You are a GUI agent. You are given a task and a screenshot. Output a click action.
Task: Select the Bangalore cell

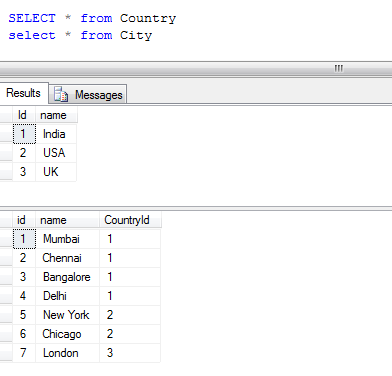point(67,277)
